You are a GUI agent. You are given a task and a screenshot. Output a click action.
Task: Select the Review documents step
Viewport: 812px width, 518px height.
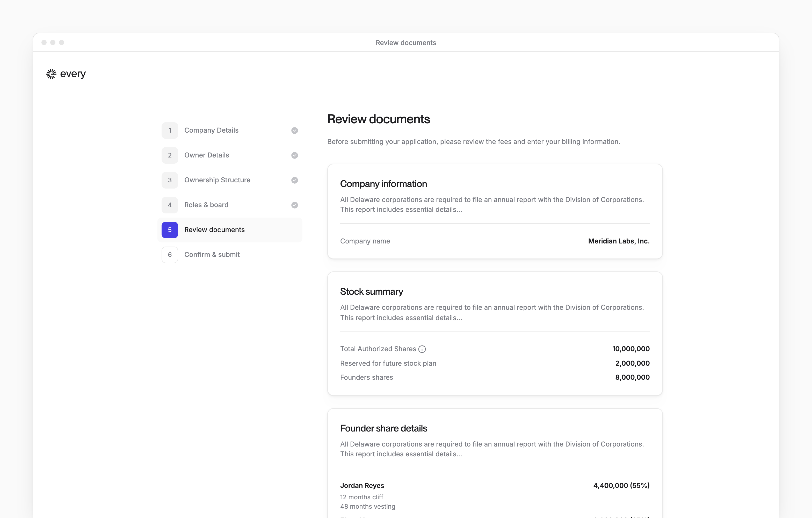pos(230,230)
